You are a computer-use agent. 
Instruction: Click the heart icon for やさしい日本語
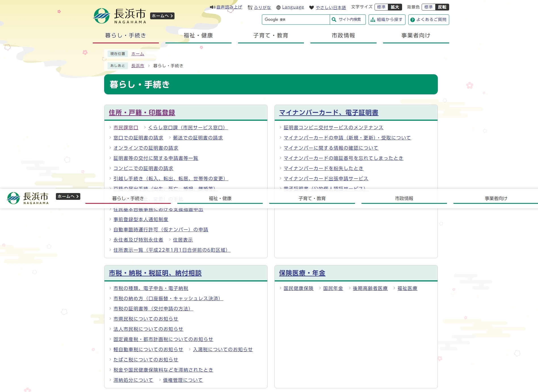click(312, 7)
